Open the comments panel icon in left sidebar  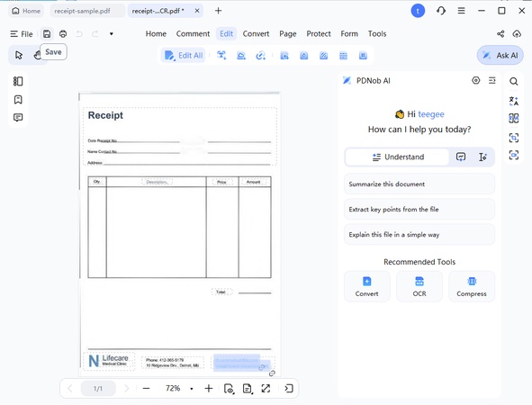tap(18, 118)
